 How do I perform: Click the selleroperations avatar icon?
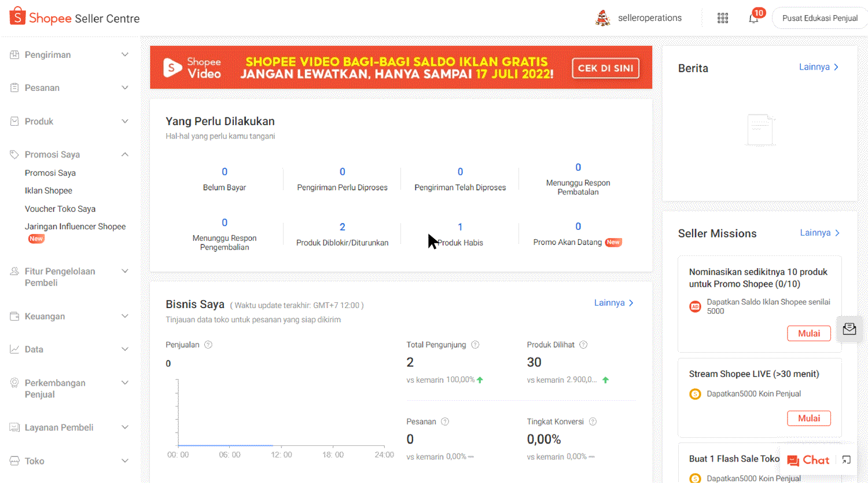coord(603,18)
